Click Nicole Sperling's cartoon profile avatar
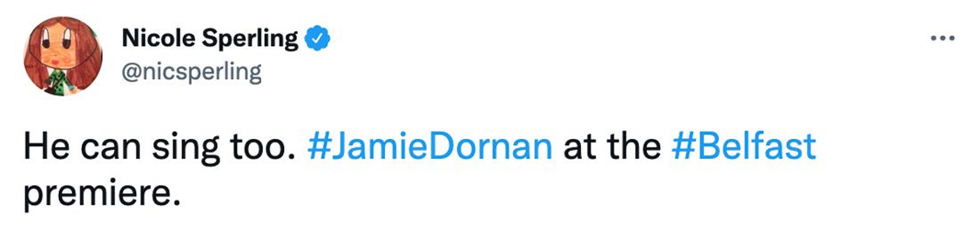The width and height of the screenshot is (980, 230). [x=63, y=56]
